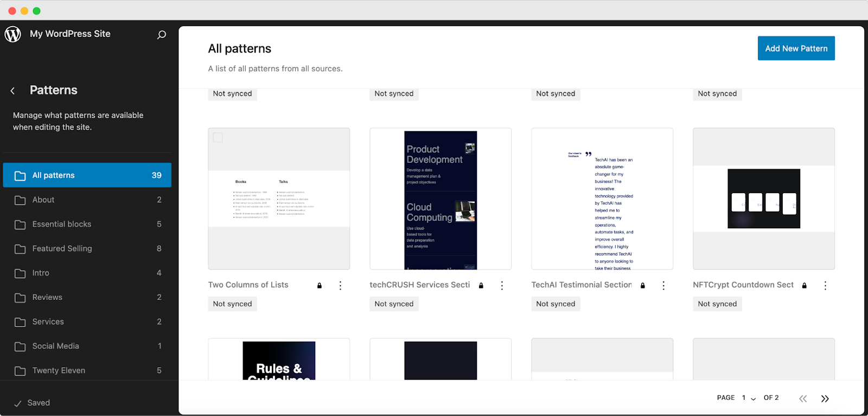Click Not synced badge under Two Columns of Lists
This screenshot has height=416, width=868.
pos(233,304)
